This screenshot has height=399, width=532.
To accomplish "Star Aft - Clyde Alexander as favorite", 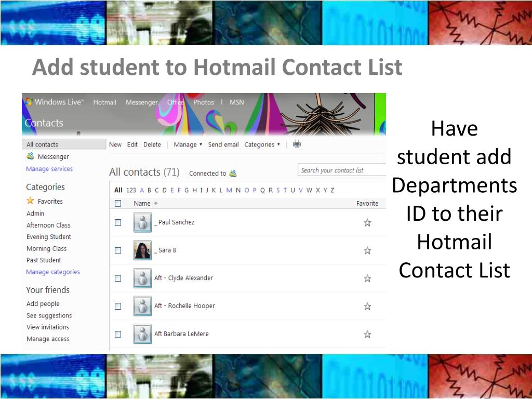I will click(367, 278).
